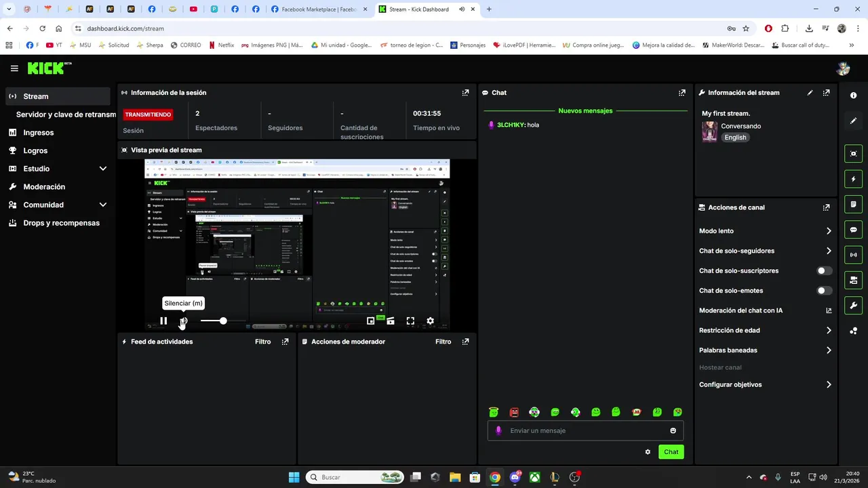
Task: Send message with the green Chat button
Action: coord(671,452)
